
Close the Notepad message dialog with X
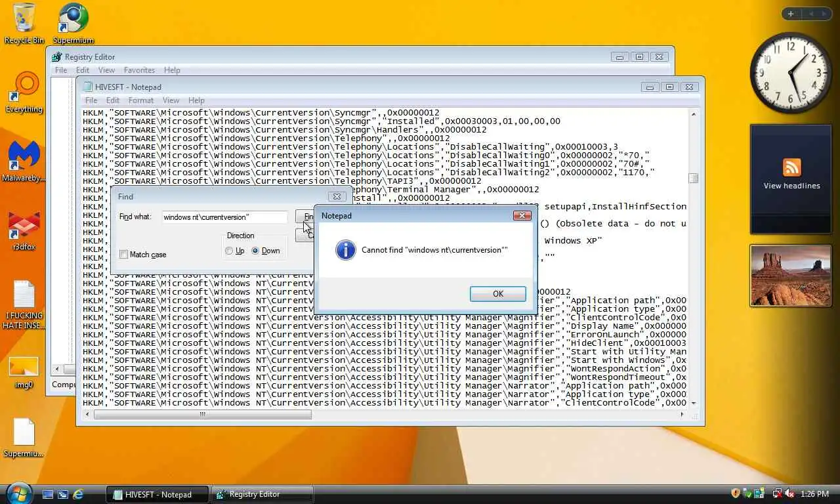click(522, 215)
